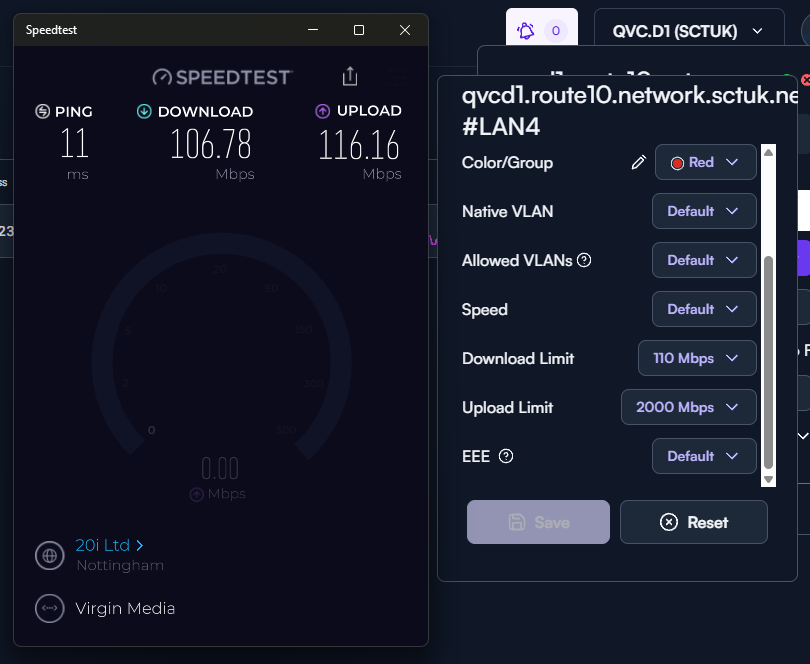
Task: Click the upload arrow icon
Action: tap(323, 111)
